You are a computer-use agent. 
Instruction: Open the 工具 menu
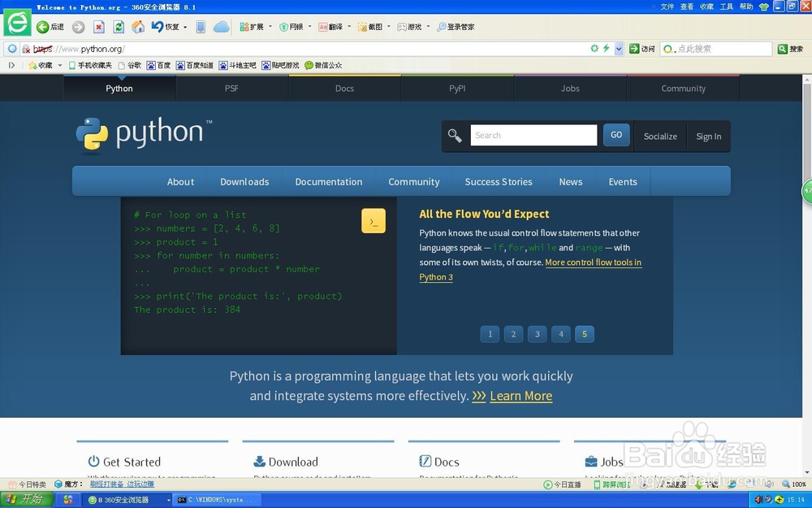click(x=726, y=7)
